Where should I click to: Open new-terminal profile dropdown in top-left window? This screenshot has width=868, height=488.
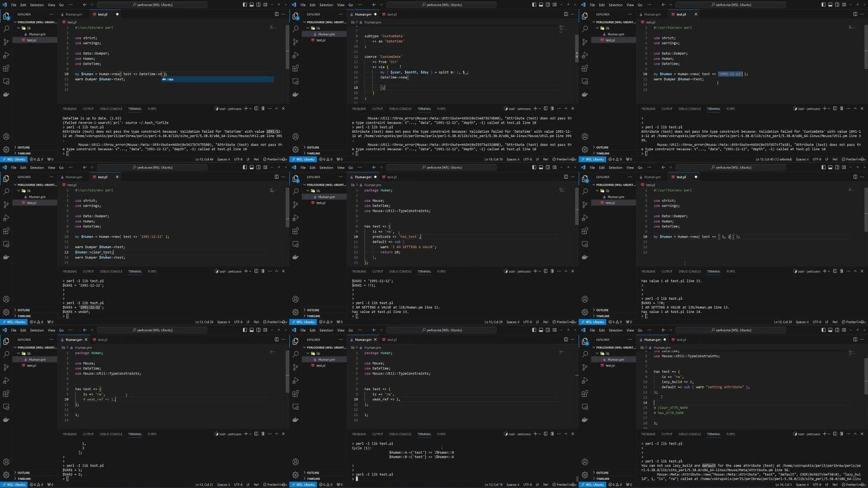pos(250,109)
